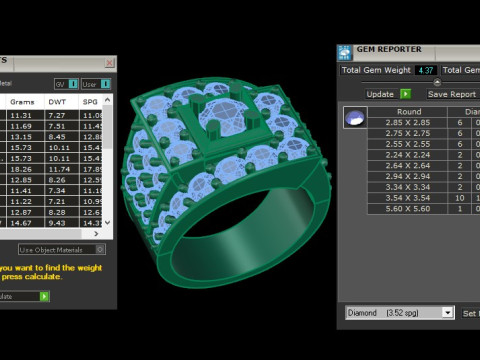Click the center stone on the ring model

[225, 116]
